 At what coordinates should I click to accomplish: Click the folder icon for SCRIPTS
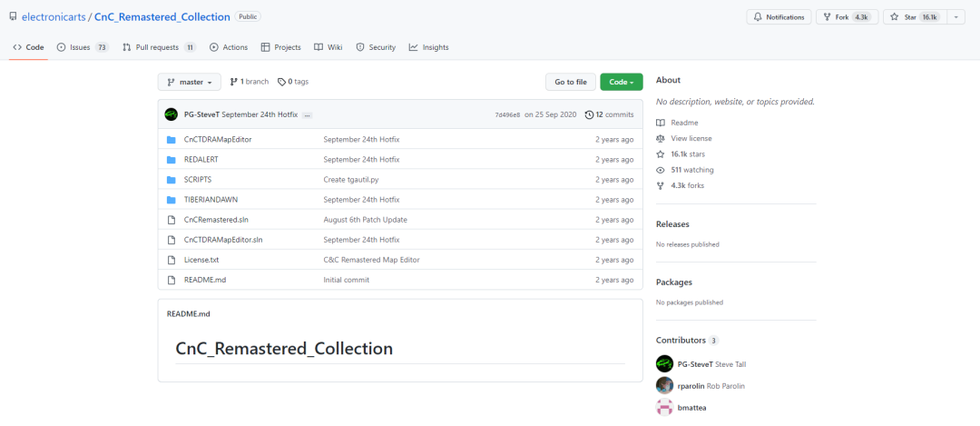[171, 180]
